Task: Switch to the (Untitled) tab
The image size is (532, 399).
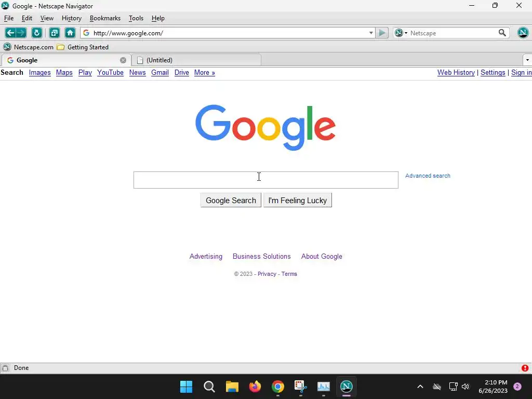Action: pos(196,60)
